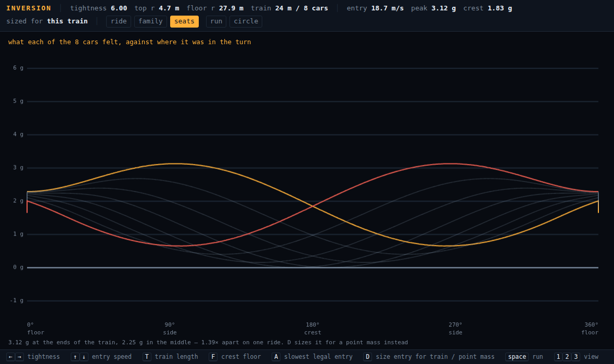Select view 2 key
The height and width of the screenshot is (364, 614).
click(x=567, y=357)
